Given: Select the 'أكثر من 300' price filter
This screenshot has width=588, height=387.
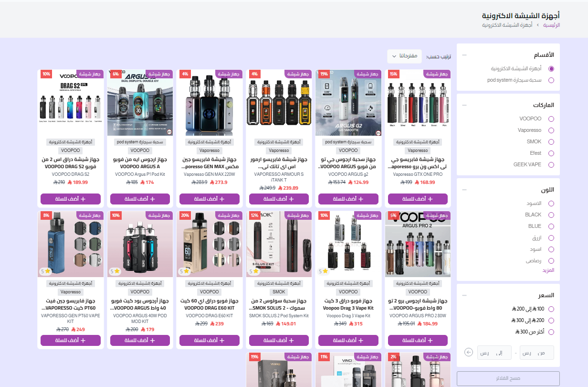Looking at the screenshot, I should click(551, 332).
